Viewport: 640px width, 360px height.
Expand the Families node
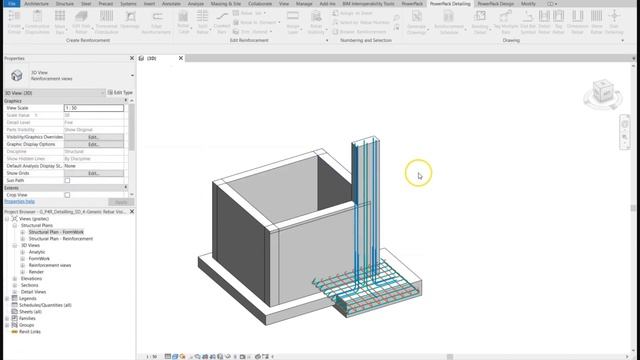(7, 318)
